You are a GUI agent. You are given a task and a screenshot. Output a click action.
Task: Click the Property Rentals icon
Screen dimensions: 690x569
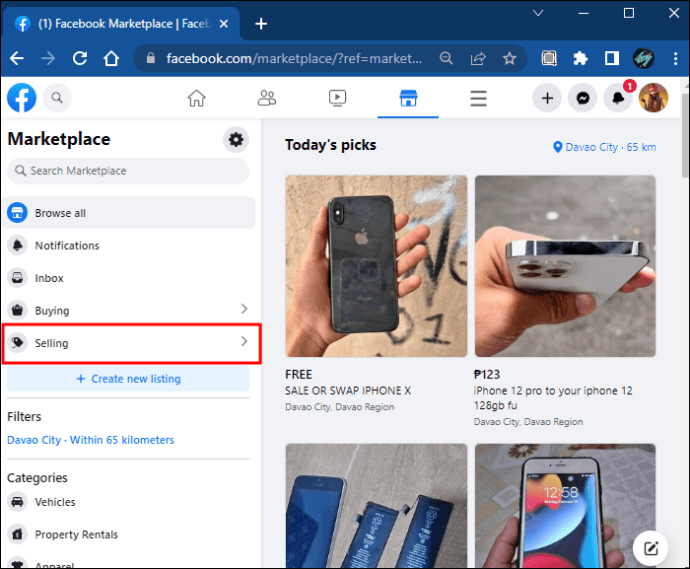click(x=17, y=534)
